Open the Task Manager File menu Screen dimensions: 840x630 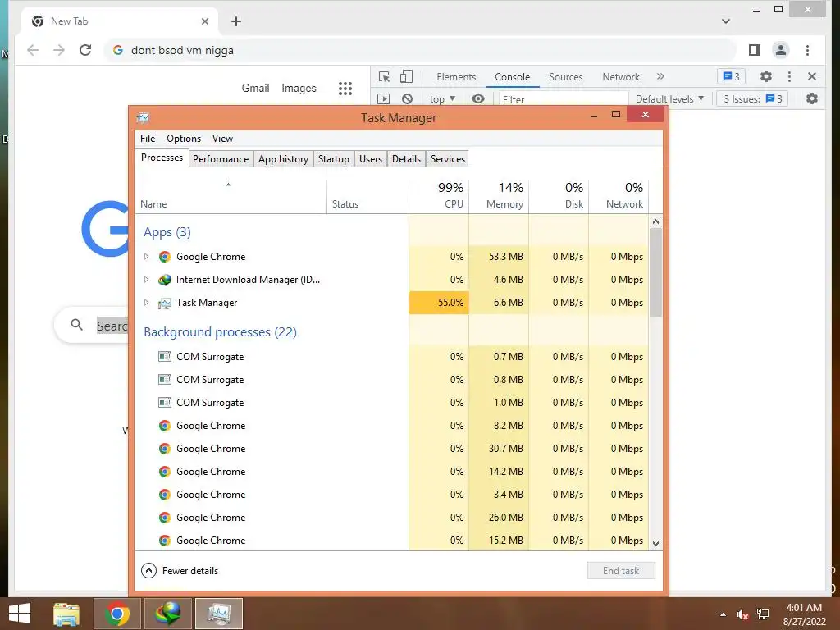point(148,138)
